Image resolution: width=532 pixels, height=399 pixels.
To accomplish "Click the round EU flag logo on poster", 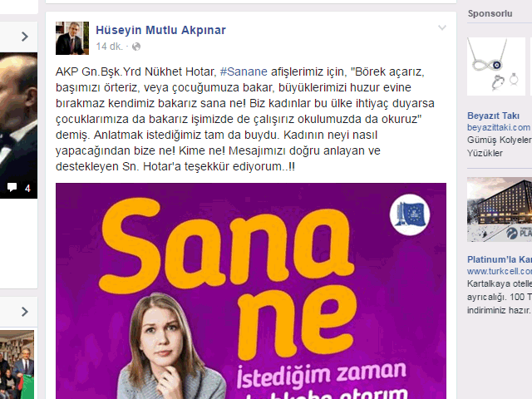I will click(410, 214).
